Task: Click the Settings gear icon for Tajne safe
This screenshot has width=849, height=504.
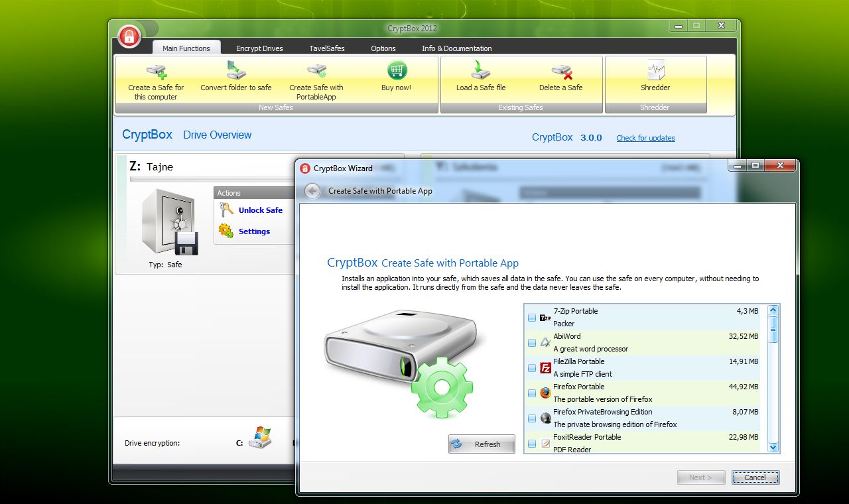Action: 226,231
